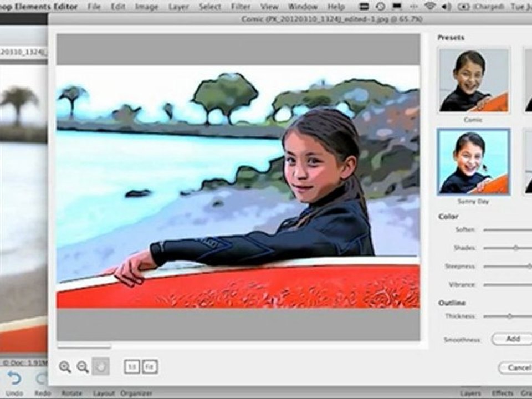This screenshot has width=532, height=399.
Task: Open Organizer from bottom bar
Action: (x=136, y=393)
